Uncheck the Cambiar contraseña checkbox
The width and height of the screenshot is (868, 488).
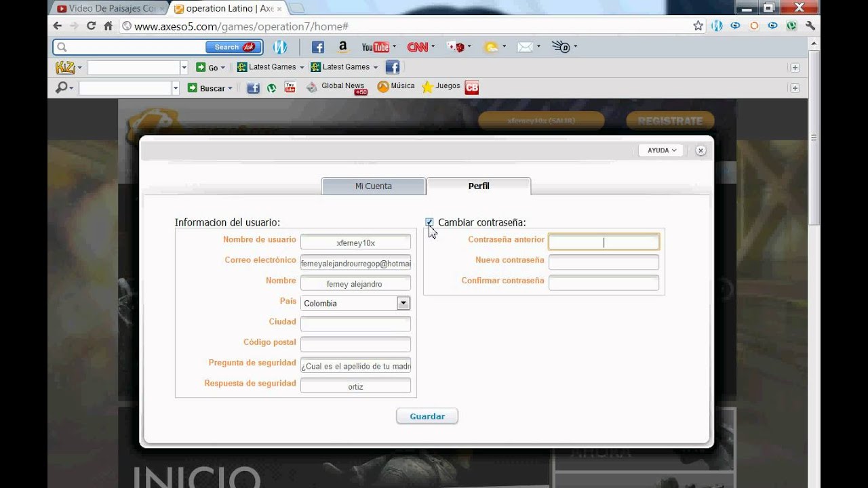(x=429, y=222)
